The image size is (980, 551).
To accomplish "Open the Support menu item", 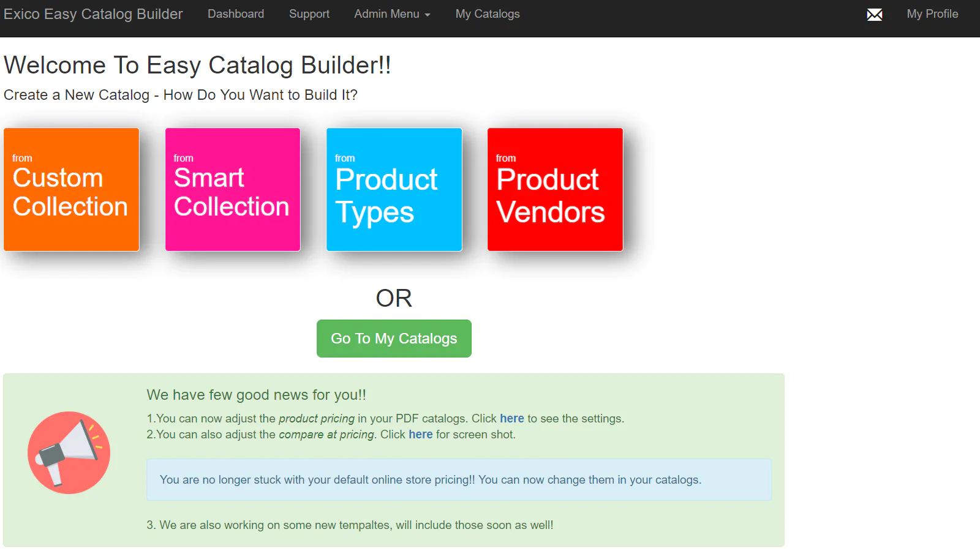I will (x=309, y=14).
